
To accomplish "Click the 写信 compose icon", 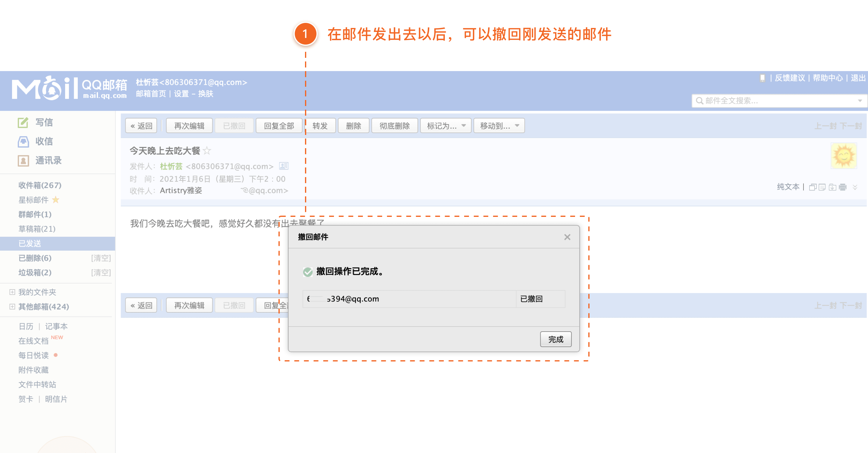I will click(x=23, y=122).
